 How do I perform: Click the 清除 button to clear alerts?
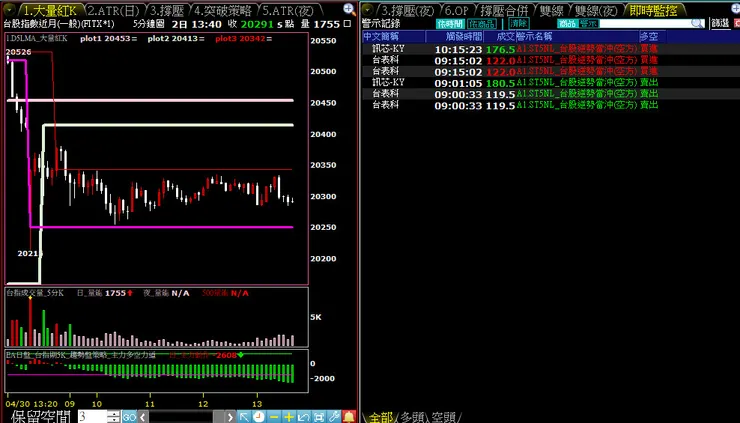pos(519,23)
